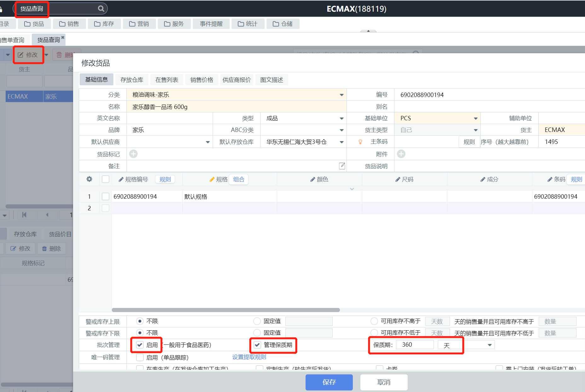Open the 设置提取规则 link
Viewport: 585px width, 392px height.
[249, 357]
